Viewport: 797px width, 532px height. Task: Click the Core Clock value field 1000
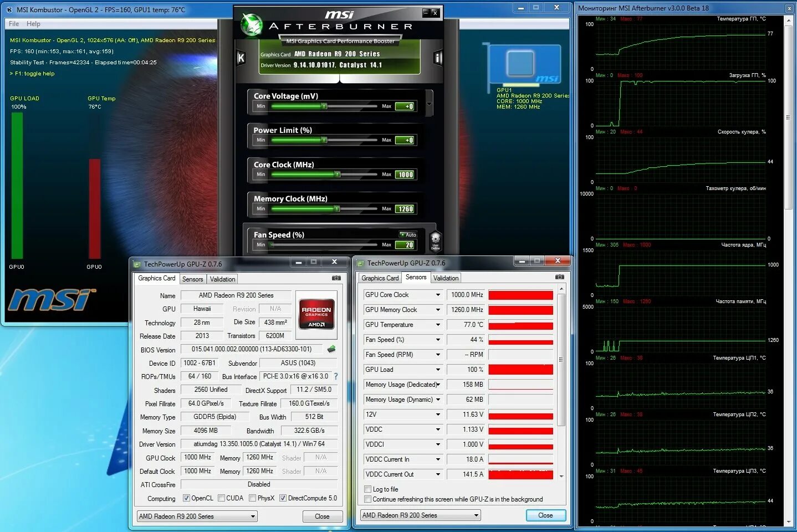(x=405, y=175)
